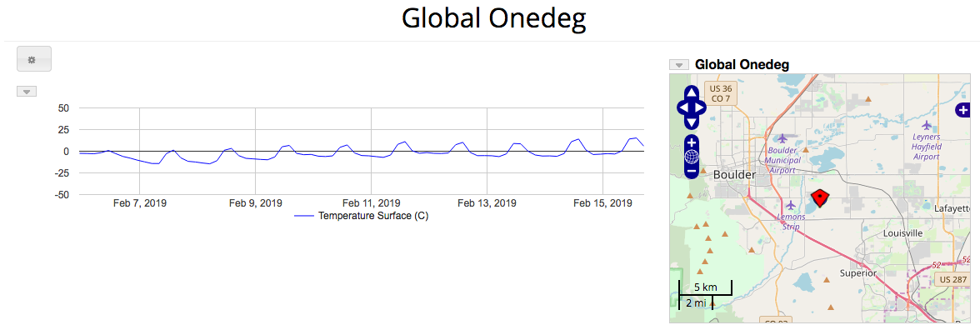Pan the map up
980x335 pixels.
(x=692, y=92)
